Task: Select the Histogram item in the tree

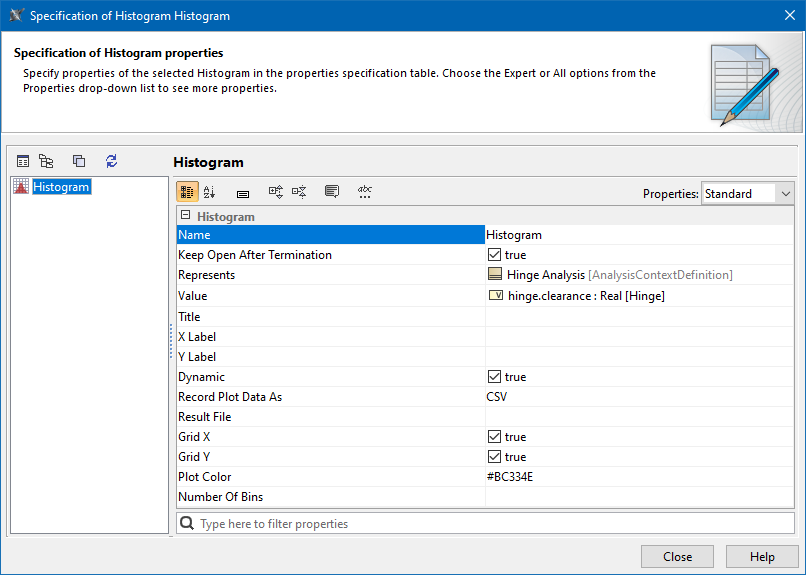Action: point(61,187)
